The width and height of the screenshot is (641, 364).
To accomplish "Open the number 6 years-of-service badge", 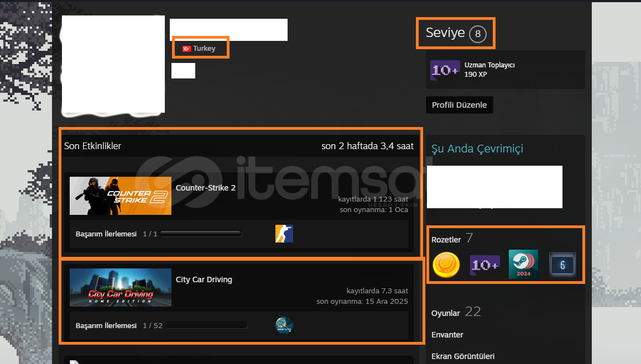I will tap(562, 265).
